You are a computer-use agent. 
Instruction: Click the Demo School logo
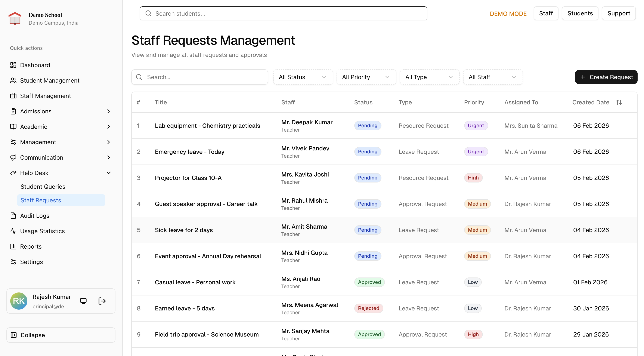tap(15, 19)
